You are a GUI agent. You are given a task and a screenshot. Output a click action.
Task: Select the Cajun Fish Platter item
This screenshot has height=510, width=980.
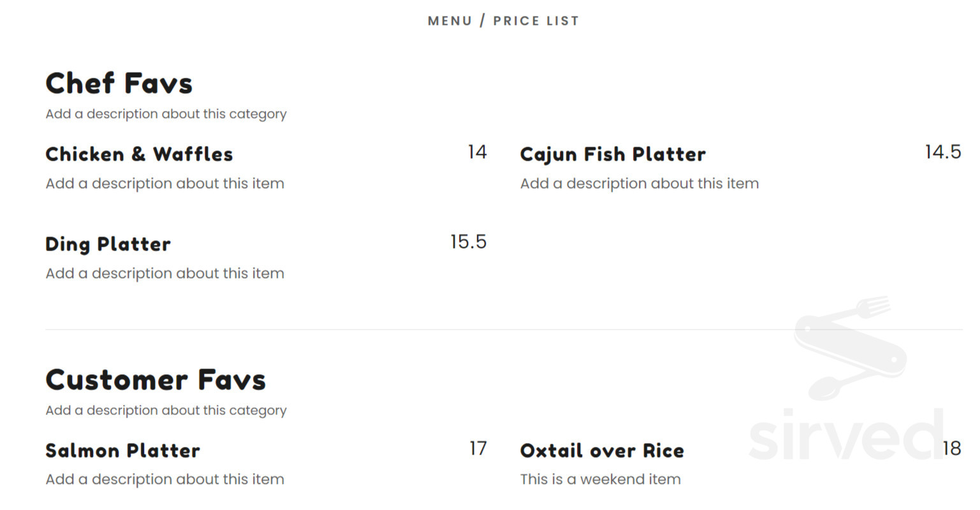(x=613, y=155)
